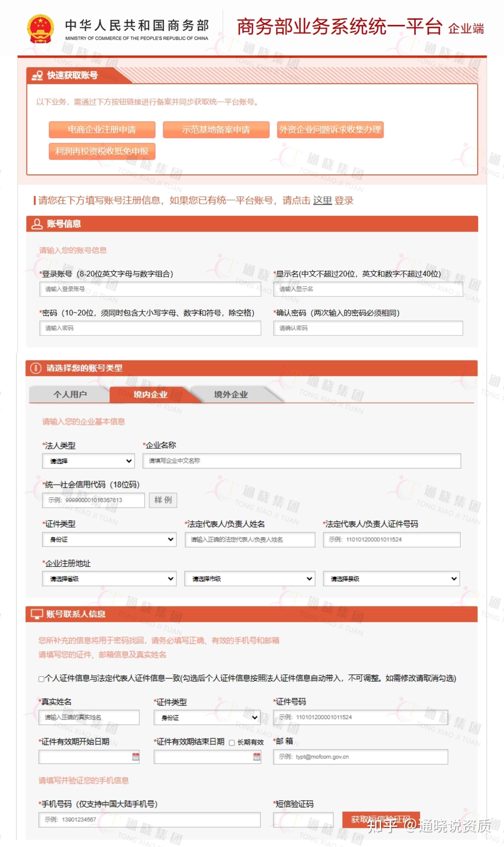Image resolution: width=504 pixels, height=847 pixels.
Task: Tick the 长期有效 checkbox
Action: (232, 743)
